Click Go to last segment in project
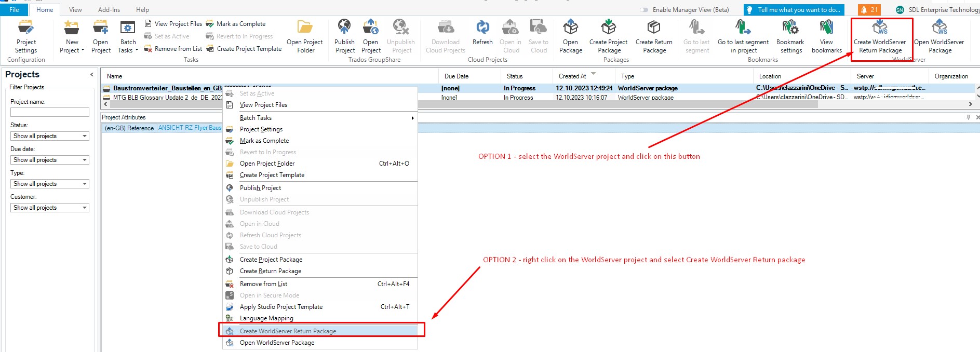Screen dimensions: 980x352 [x=743, y=36]
